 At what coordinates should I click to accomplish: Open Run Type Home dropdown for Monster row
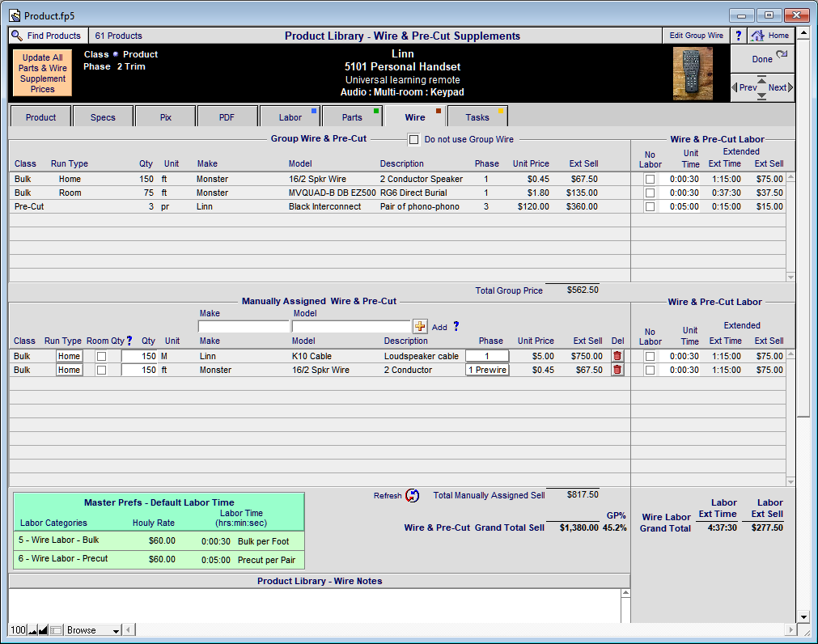70,370
